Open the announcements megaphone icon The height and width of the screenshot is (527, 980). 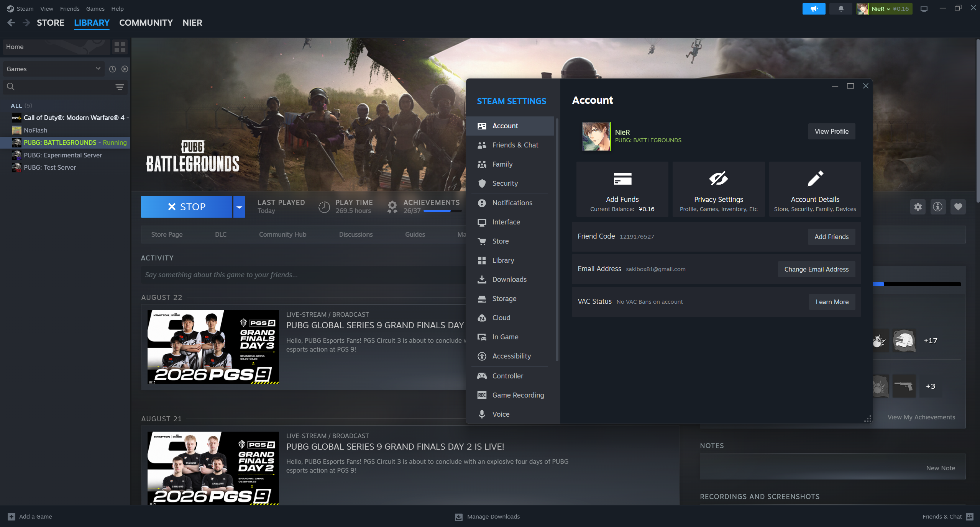(814, 8)
